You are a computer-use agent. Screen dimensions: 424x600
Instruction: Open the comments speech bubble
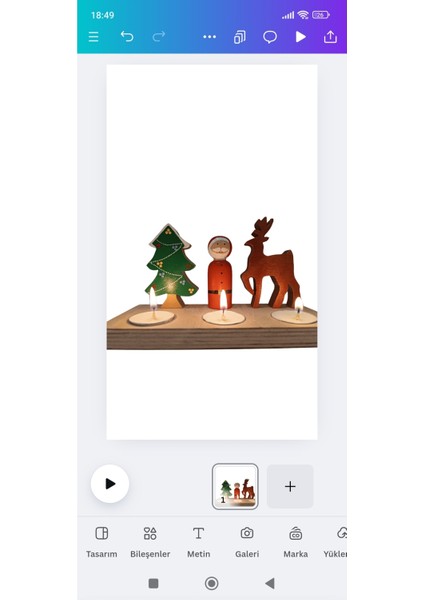tap(270, 37)
